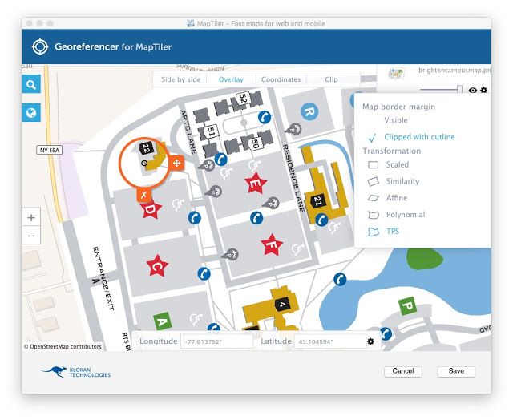The width and height of the screenshot is (513, 420).
Task: Click the orange move control point handle
Action: pyautogui.click(x=176, y=164)
